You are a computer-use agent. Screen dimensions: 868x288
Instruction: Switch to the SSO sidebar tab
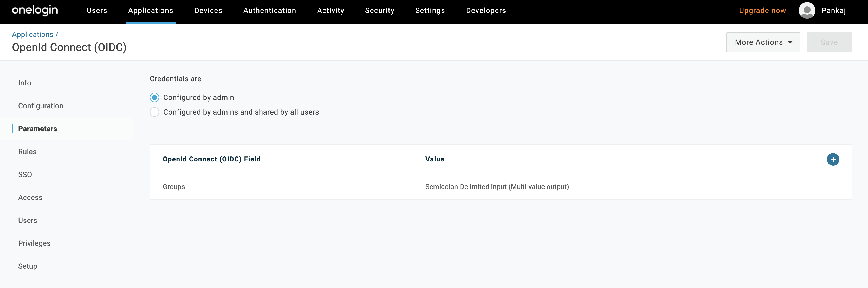25,175
